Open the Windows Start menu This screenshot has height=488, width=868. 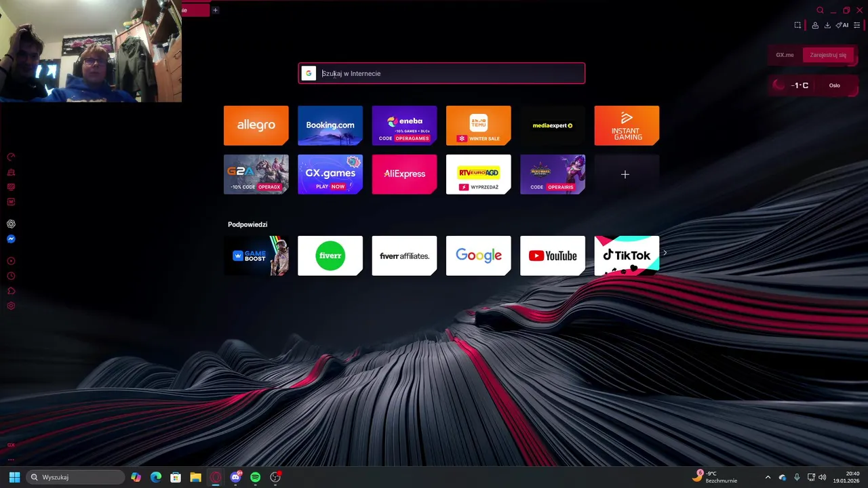click(x=14, y=477)
